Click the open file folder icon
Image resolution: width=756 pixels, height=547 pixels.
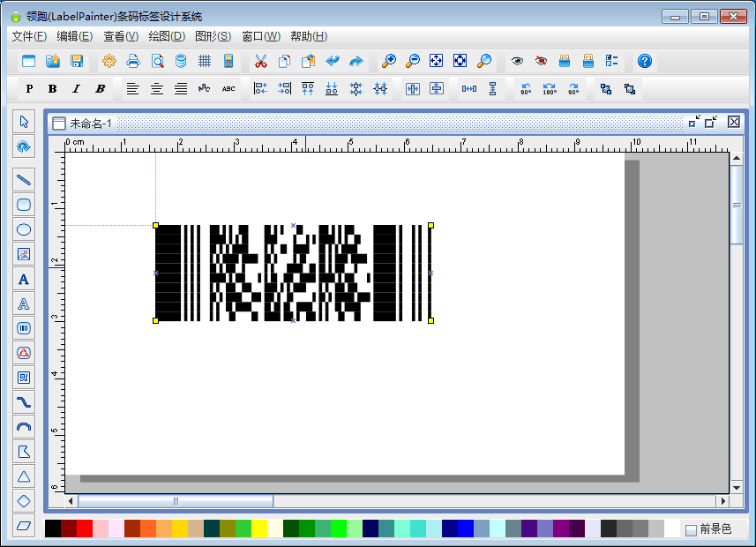tap(53, 61)
